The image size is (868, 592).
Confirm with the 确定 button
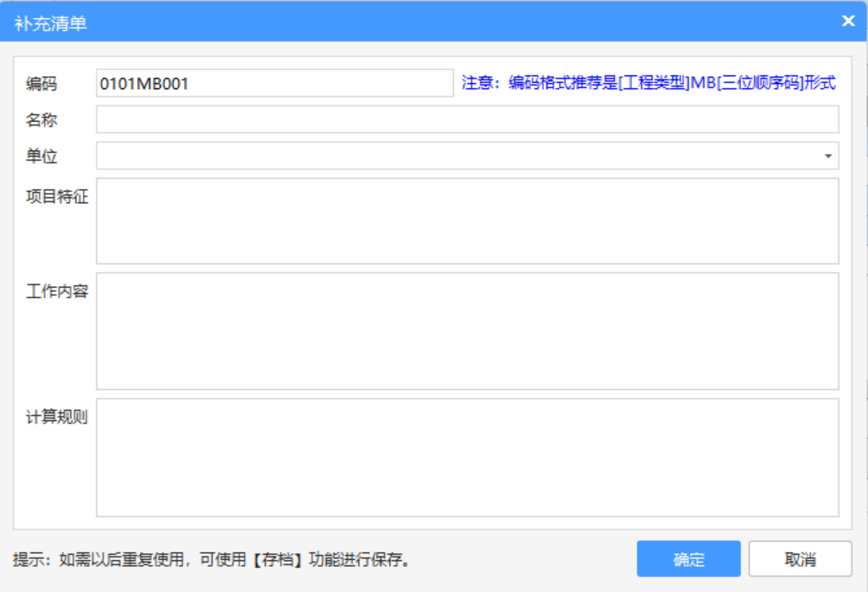click(x=688, y=559)
